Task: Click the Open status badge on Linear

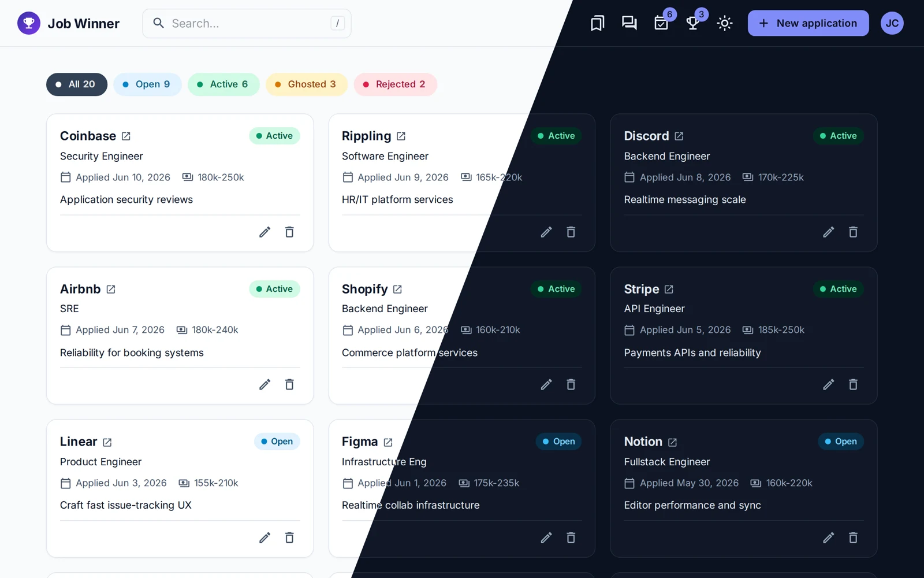Action: (277, 442)
